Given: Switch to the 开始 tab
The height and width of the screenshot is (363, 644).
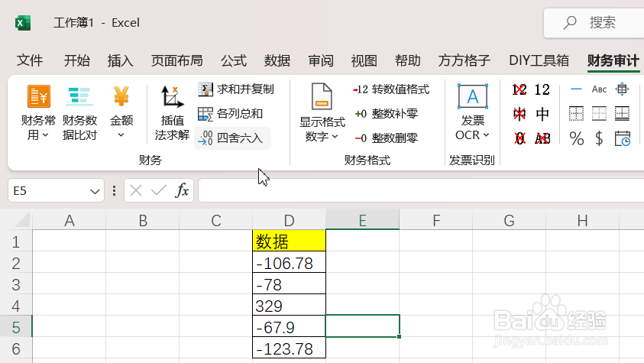Looking at the screenshot, I should tap(77, 60).
